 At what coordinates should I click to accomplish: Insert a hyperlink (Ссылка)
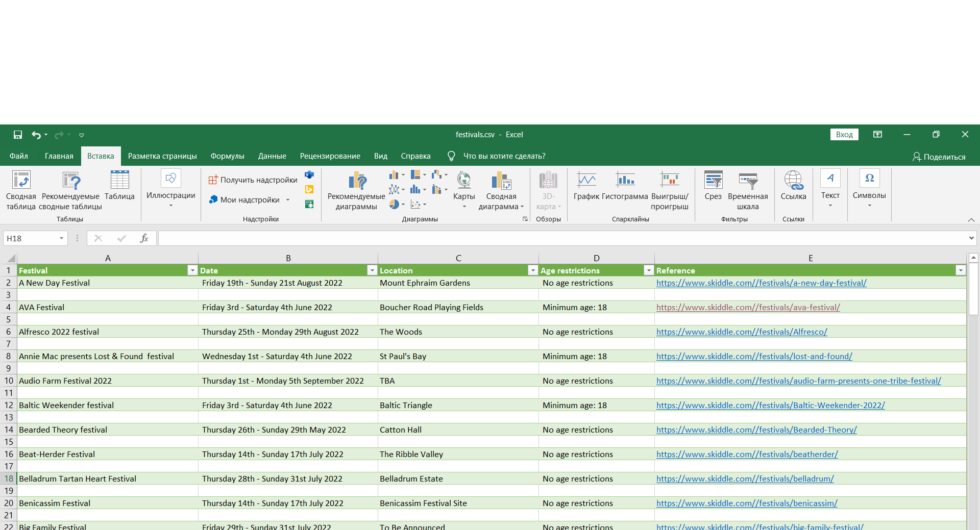[793, 186]
